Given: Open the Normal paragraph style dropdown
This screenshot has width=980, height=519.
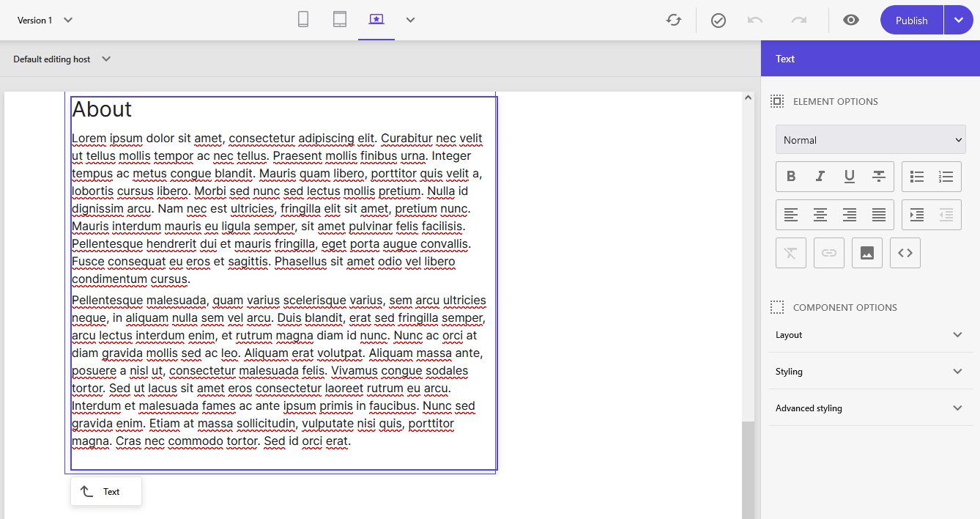Looking at the screenshot, I should click(870, 139).
